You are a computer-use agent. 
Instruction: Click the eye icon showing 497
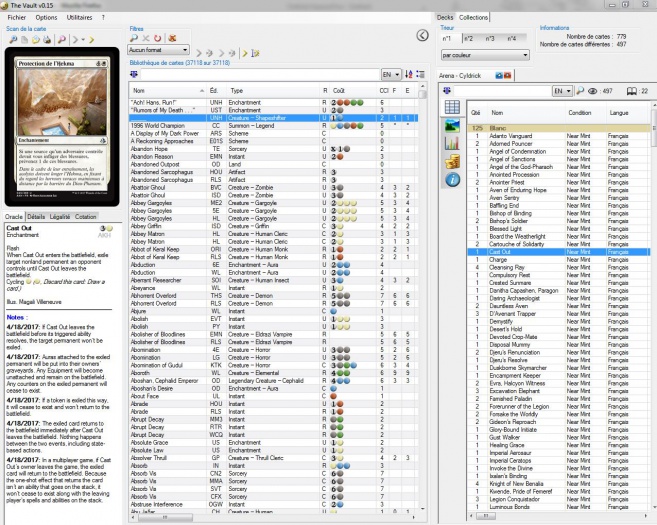click(592, 91)
